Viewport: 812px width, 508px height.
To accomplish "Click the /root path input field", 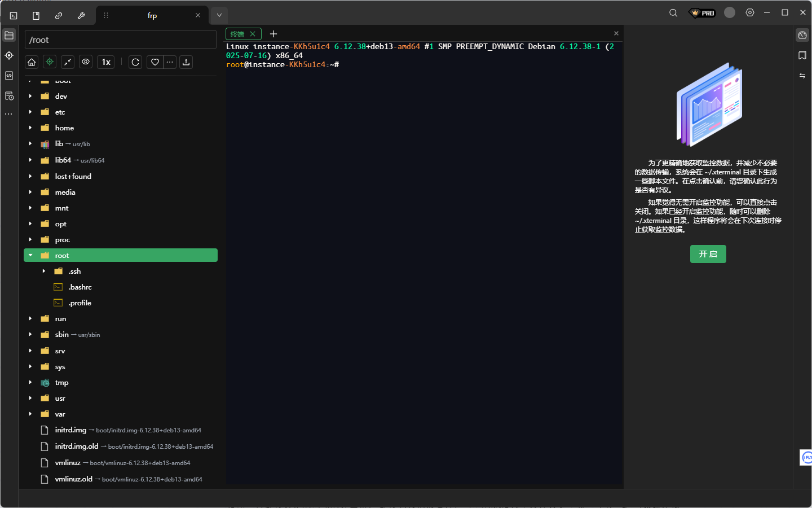I will pos(121,40).
